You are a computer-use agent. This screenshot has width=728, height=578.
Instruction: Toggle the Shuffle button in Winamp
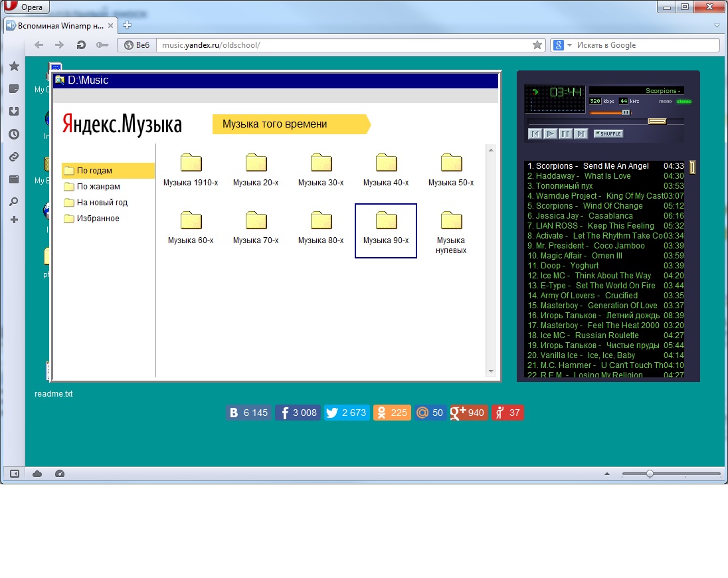pos(608,134)
